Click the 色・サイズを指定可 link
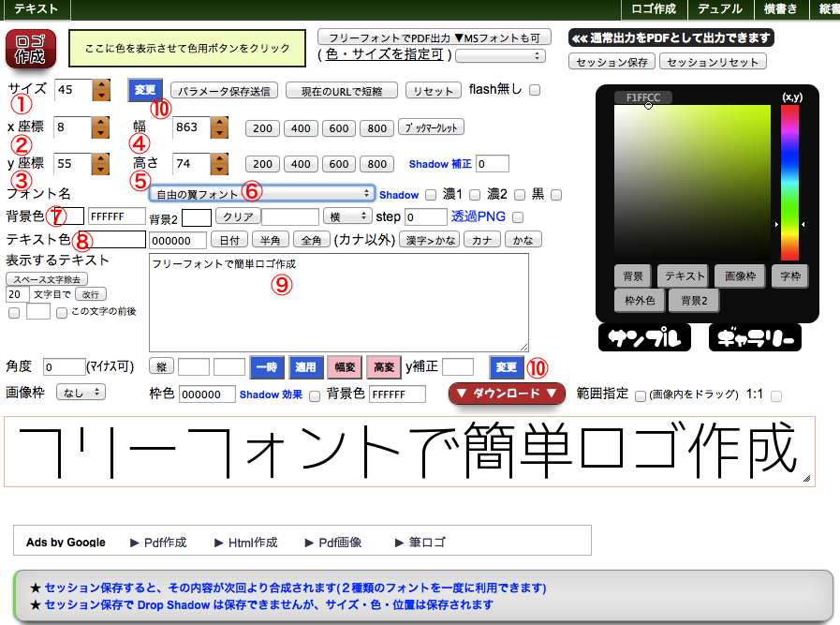Image resolution: width=840 pixels, height=625 pixels. [x=385, y=54]
